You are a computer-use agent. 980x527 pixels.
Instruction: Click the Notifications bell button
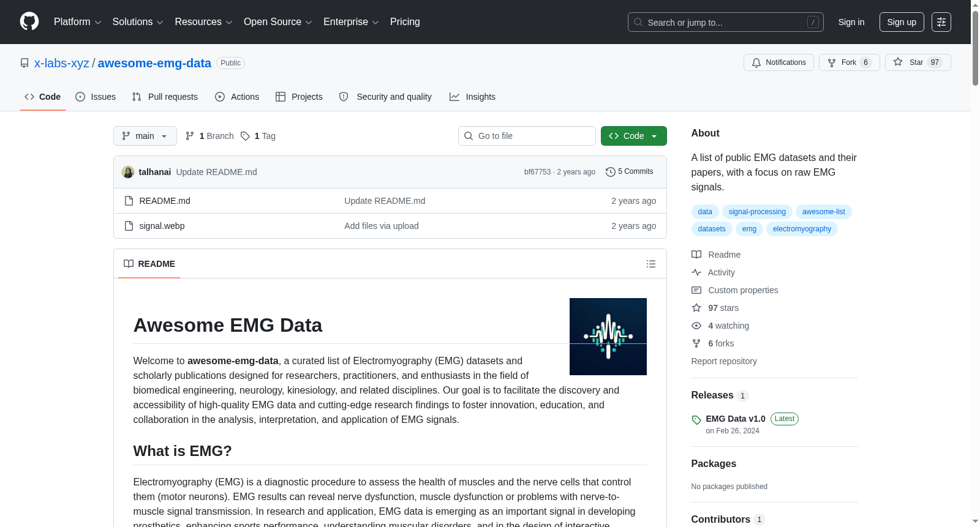[778, 62]
